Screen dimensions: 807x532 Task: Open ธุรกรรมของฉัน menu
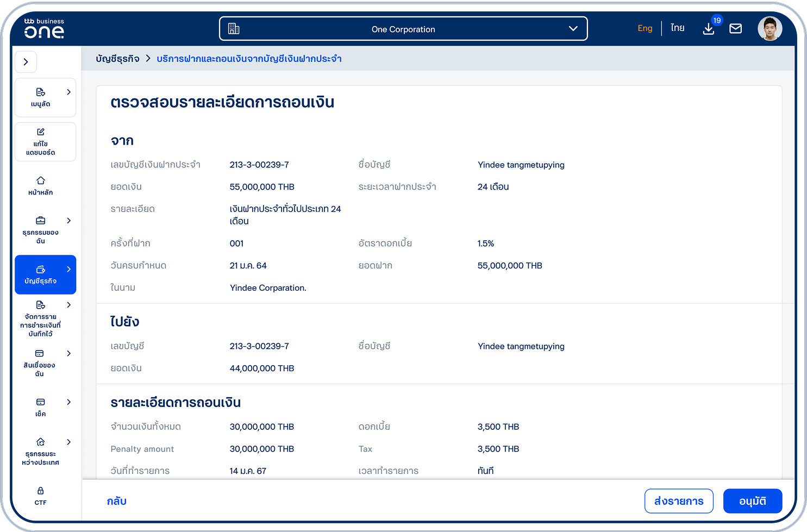pyautogui.click(x=40, y=230)
